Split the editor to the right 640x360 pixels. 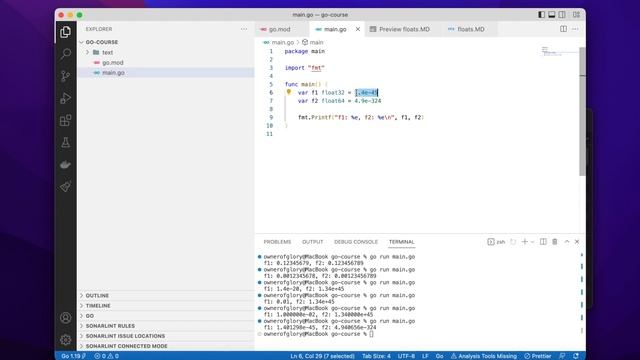563,29
